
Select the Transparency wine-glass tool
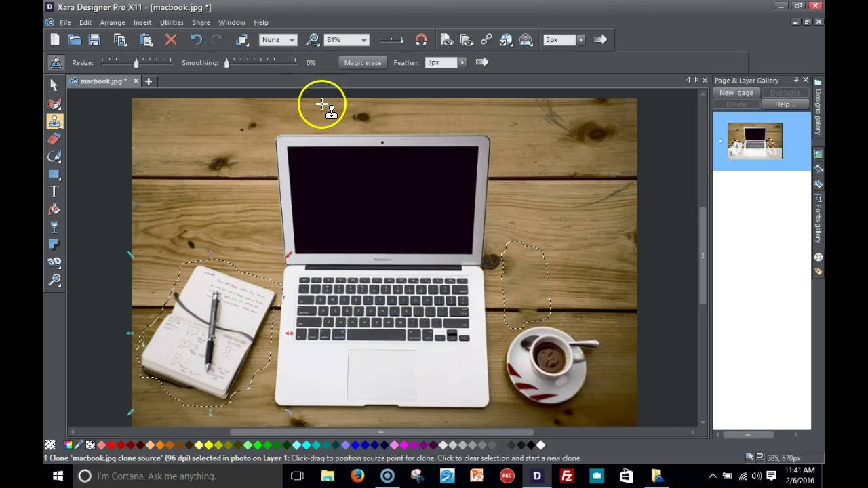pos(54,227)
